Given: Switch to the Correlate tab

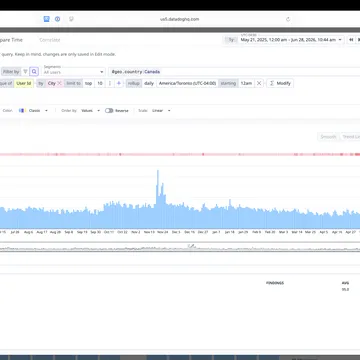Looking at the screenshot, I should pyautogui.click(x=50, y=40).
